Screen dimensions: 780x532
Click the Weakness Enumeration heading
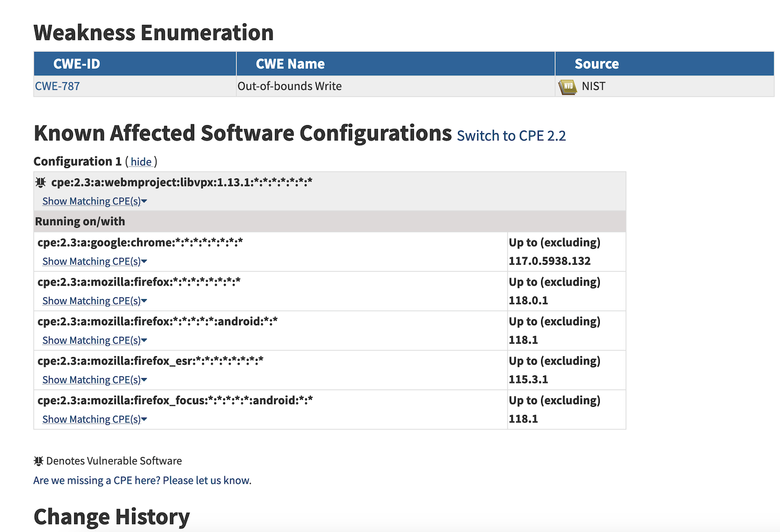point(153,33)
